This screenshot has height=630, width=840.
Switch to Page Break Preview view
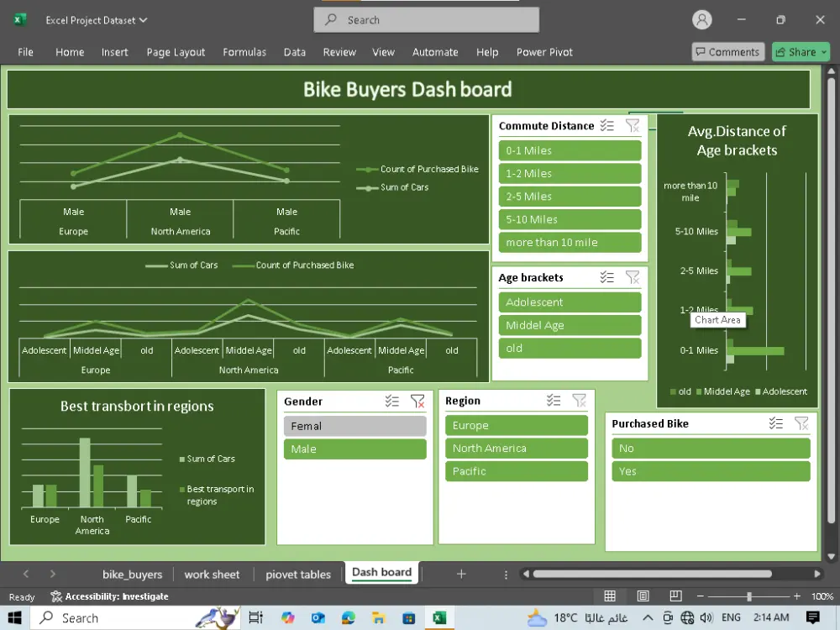pyautogui.click(x=675, y=596)
